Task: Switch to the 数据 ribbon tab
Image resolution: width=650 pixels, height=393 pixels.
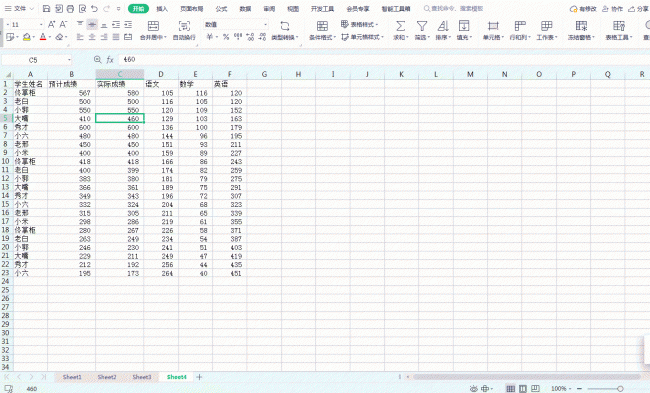Action: click(245, 9)
